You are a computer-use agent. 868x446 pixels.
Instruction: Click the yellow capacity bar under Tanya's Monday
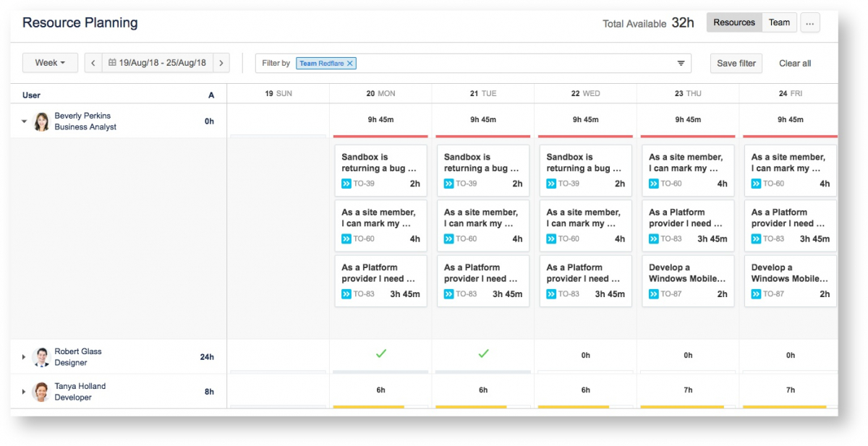coord(369,407)
